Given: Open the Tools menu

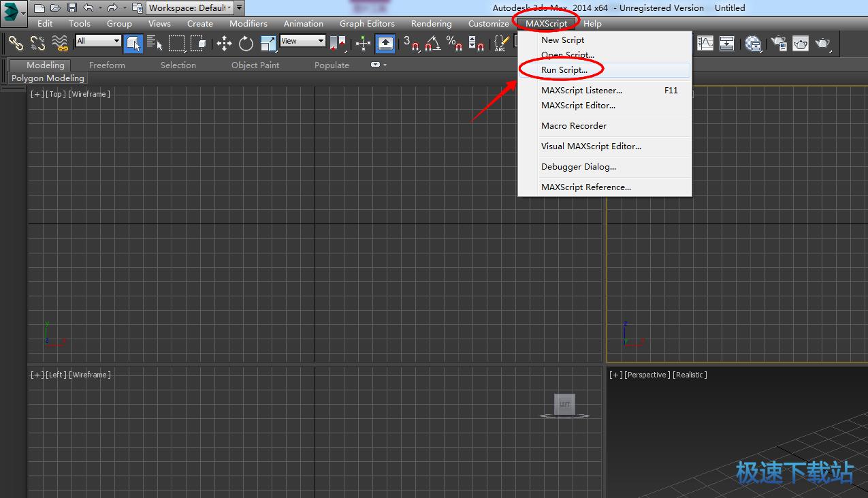Looking at the screenshot, I should pos(80,23).
